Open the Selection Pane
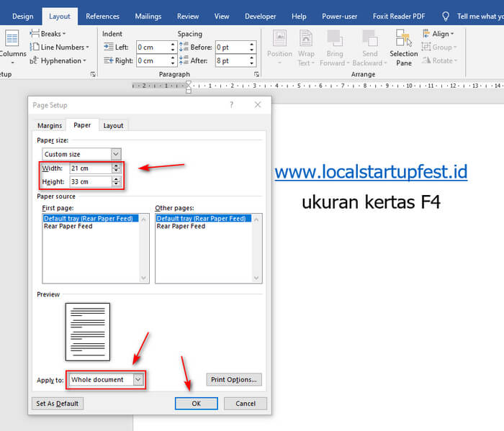Image resolution: width=504 pixels, height=431 pixels. point(404,47)
